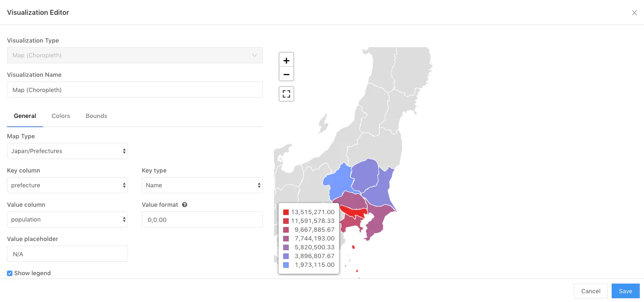
Task: Click the red legend swatch for 13,515,271.00
Action: pyautogui.click(x=286, y=211)
